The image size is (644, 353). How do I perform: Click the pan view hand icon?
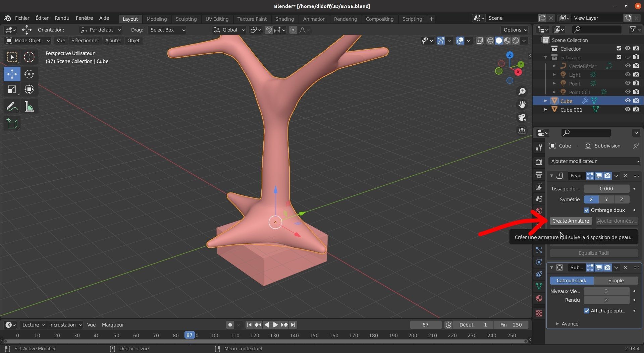(x=522, y=104)
